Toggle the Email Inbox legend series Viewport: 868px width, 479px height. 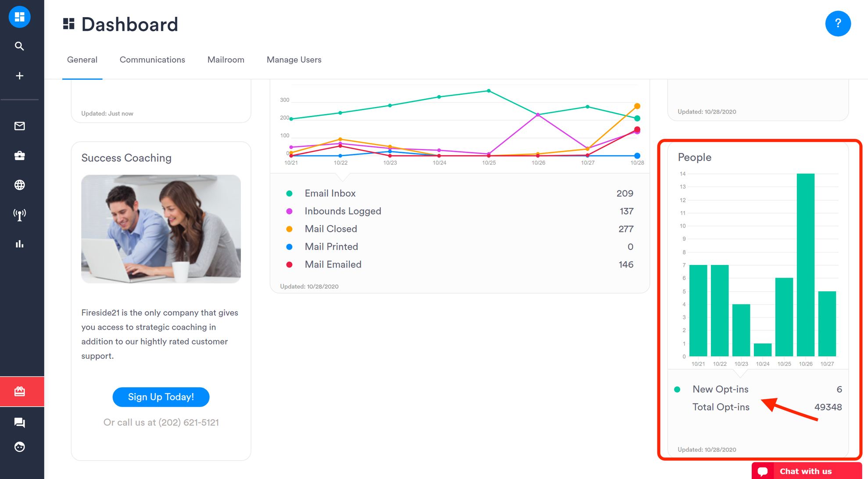(330, 193)
